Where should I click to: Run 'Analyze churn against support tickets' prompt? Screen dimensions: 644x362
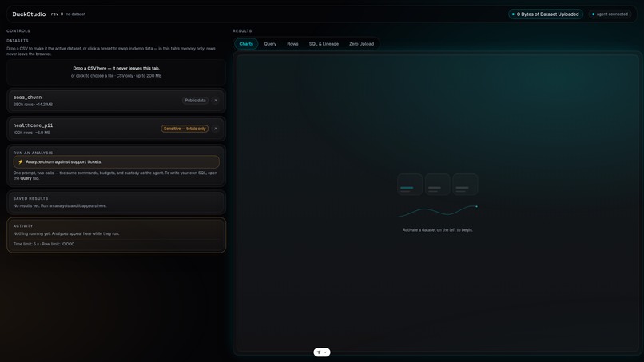[x=116, y=162]
